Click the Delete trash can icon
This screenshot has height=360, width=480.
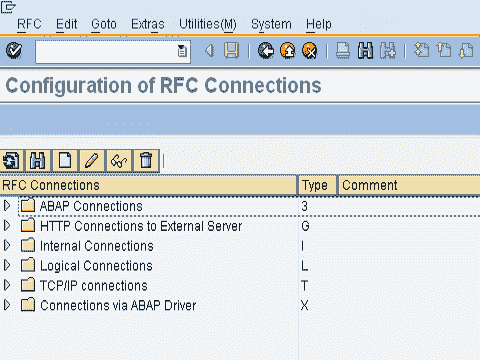(146, 161)
